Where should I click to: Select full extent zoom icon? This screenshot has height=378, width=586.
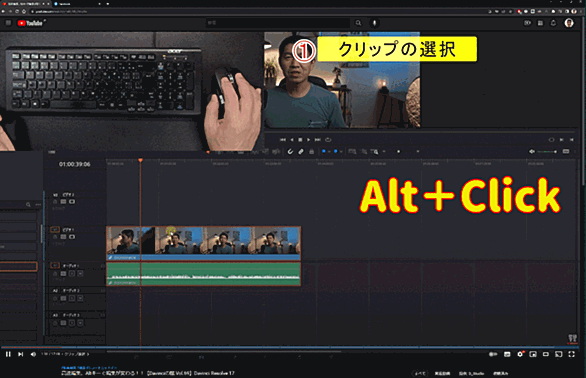click(352, 151)
